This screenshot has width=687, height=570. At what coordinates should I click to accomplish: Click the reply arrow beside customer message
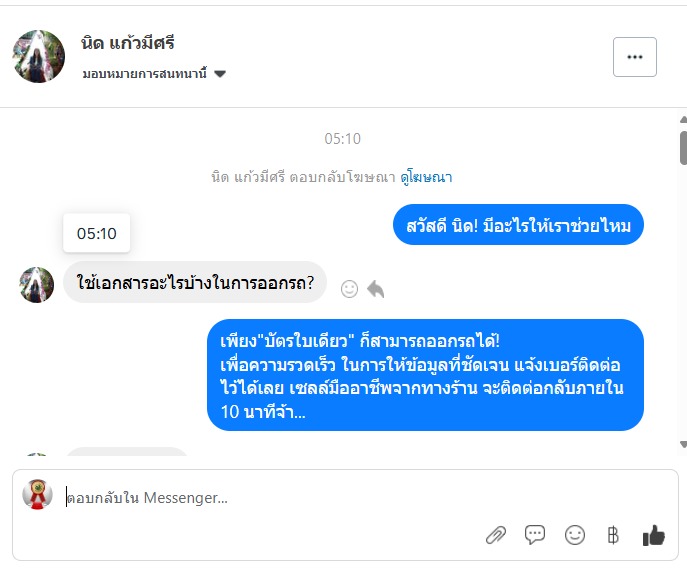(375, 288)
